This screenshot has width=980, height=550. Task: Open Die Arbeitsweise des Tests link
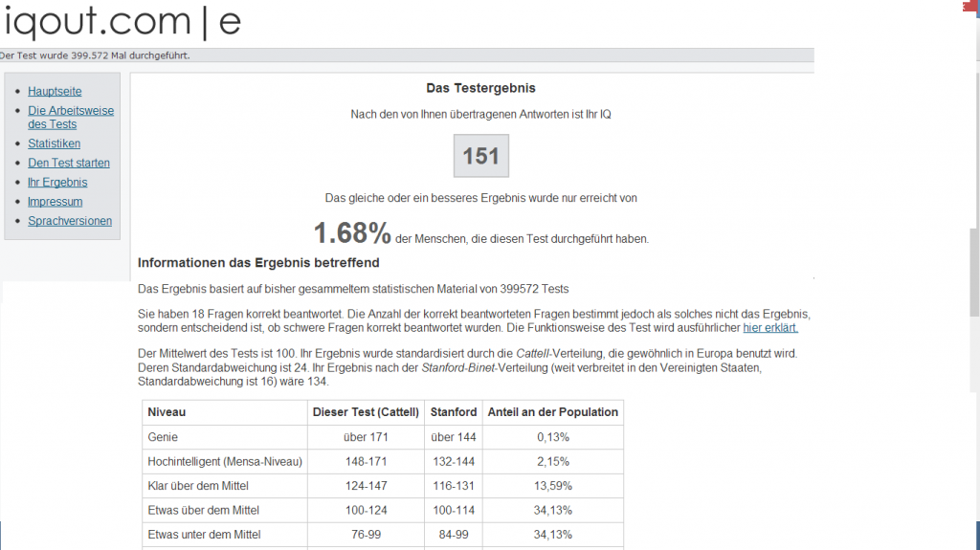[71, 118]
